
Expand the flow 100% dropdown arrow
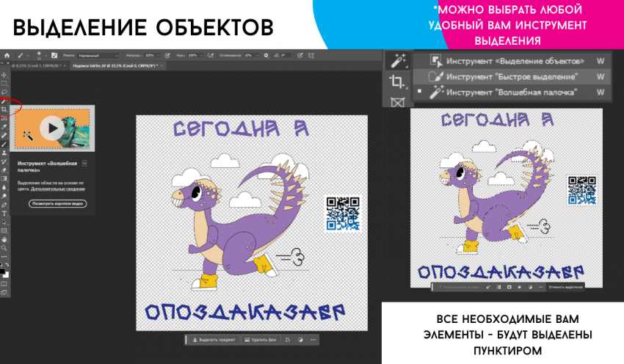201,55
